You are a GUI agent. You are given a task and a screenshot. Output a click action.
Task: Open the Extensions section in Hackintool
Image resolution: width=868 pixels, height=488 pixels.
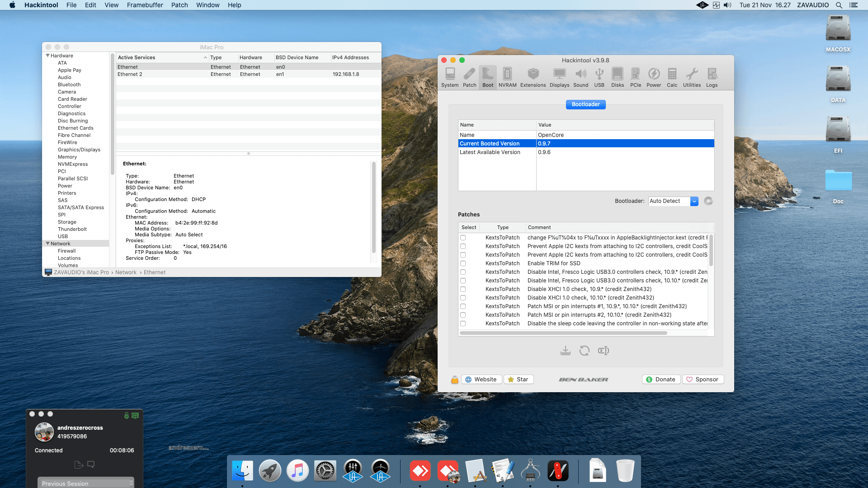(x=533, y=77)
